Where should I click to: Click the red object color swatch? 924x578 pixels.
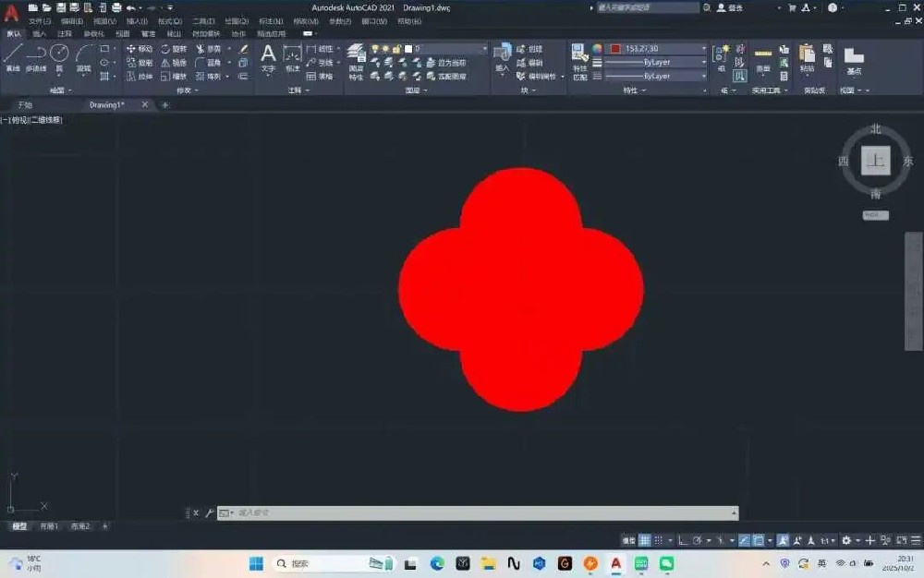click(x=614, y=48)
